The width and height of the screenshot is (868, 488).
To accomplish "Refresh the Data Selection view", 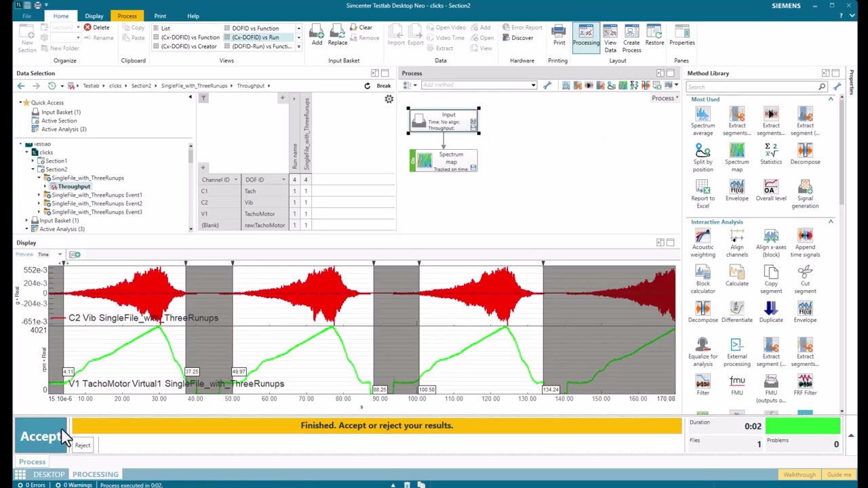I will 367,86.
